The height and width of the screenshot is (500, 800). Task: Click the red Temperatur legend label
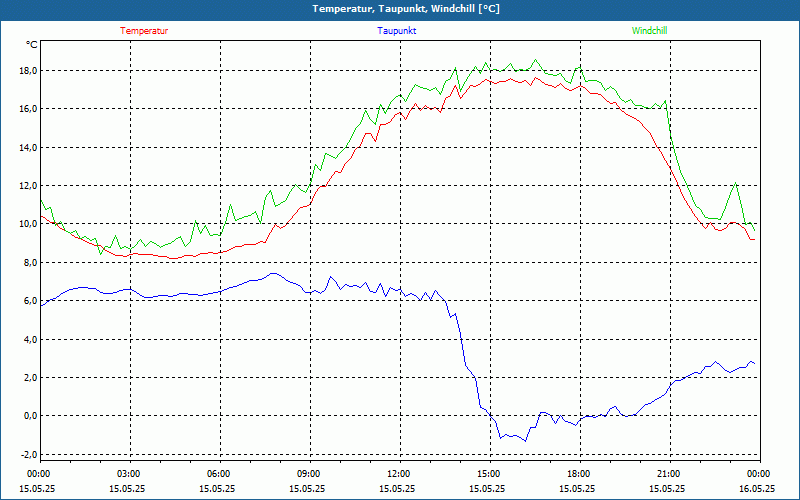click(144, 31)
